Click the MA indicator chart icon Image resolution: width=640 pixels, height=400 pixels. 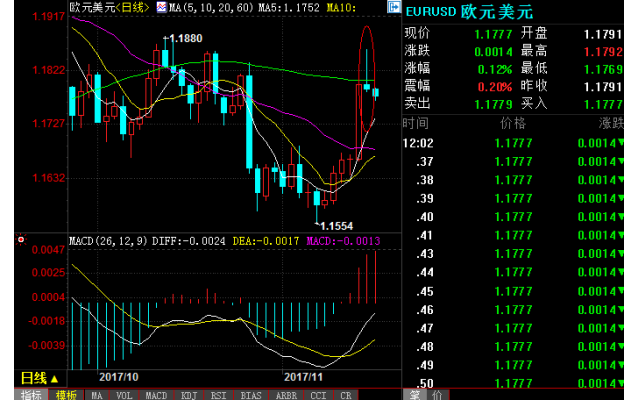[160, 8]
